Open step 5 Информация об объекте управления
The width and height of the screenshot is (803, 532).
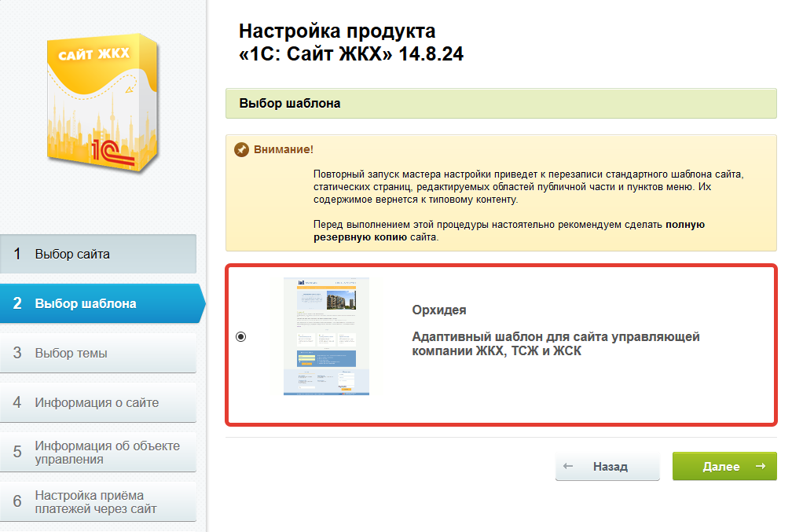point(97,452)
